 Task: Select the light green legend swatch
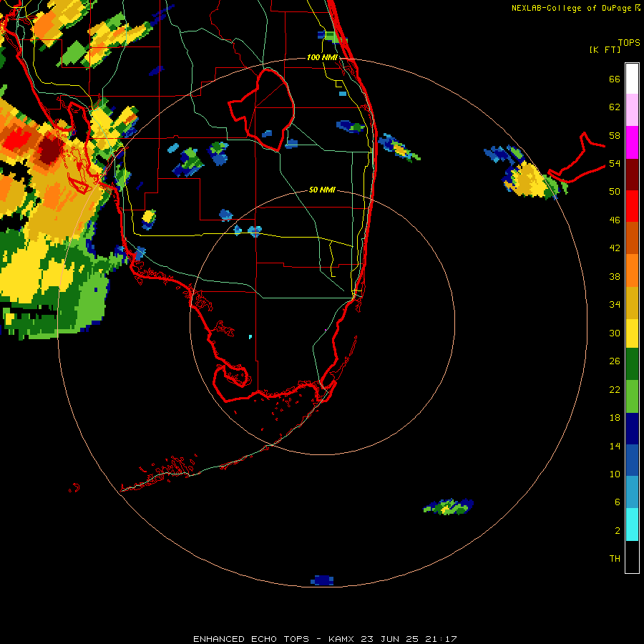tap(632, 396)
